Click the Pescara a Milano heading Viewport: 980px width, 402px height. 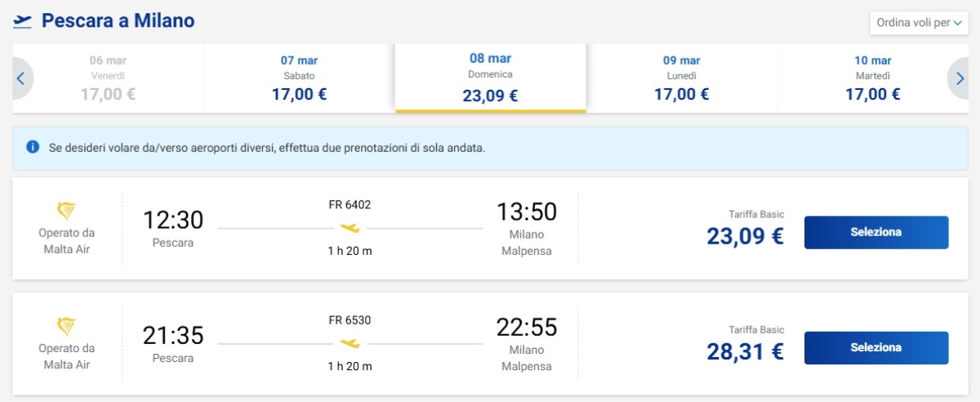[x=118, y=21]
